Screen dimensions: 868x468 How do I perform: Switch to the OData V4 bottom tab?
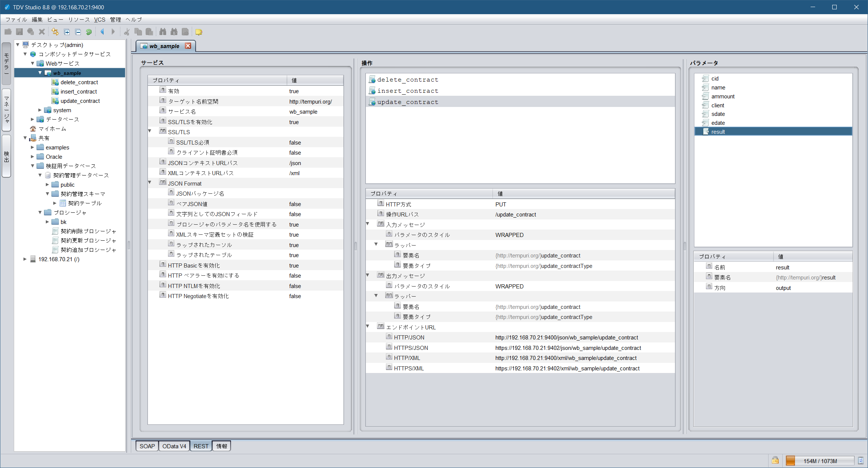(x=174, y=446)
